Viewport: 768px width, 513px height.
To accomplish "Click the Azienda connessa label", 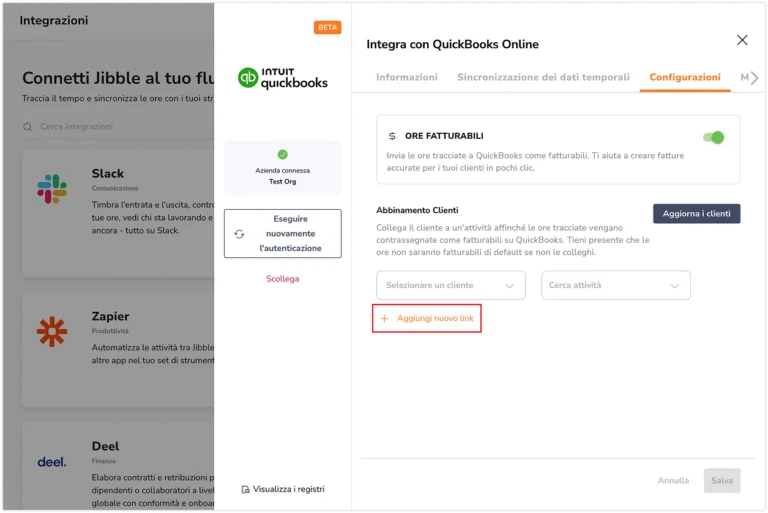I will coord(283,171).
